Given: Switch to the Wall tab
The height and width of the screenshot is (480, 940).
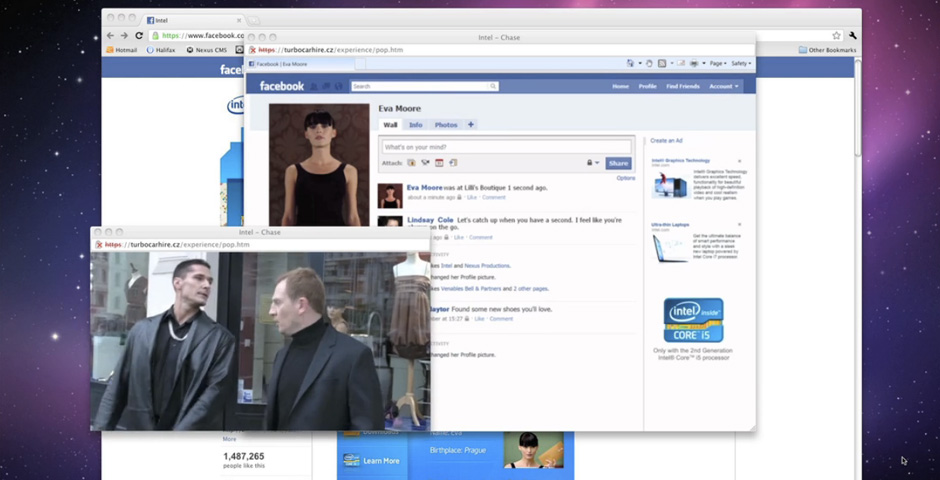Looking at the screenshot, I should [x=390, y=125].
